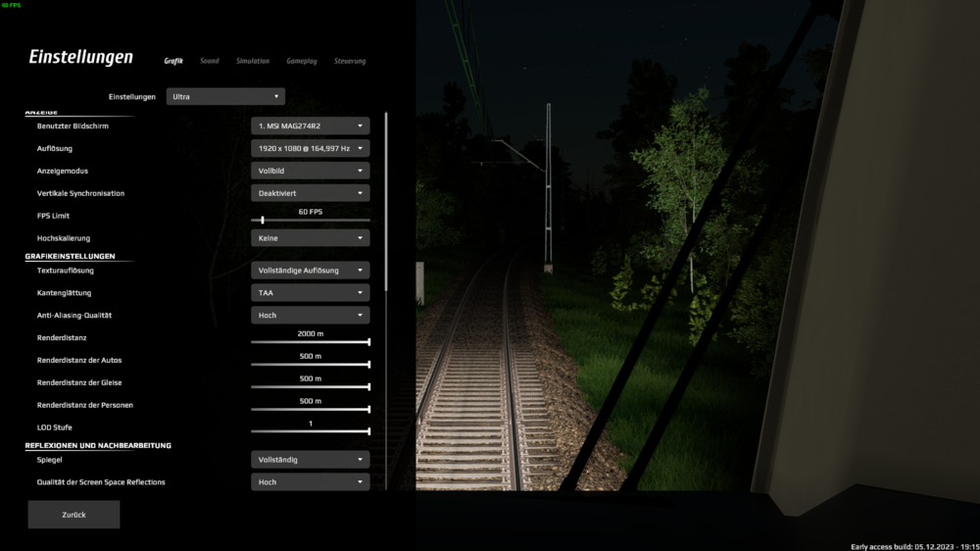Expand the Hochskalierung dropdown
This screenshot has height=551, width=980.
[310, 238]
